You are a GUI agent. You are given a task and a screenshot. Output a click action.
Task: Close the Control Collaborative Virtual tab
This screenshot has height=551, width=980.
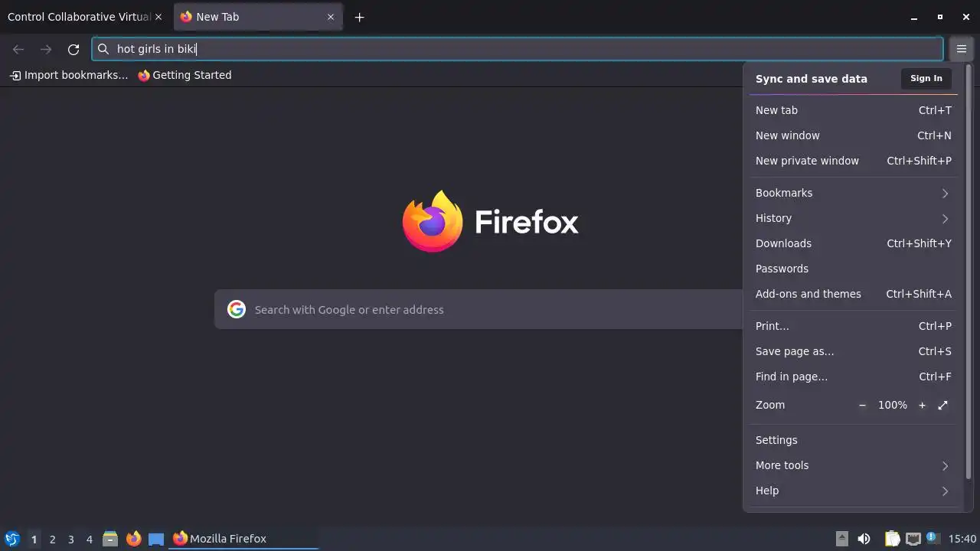158,17
